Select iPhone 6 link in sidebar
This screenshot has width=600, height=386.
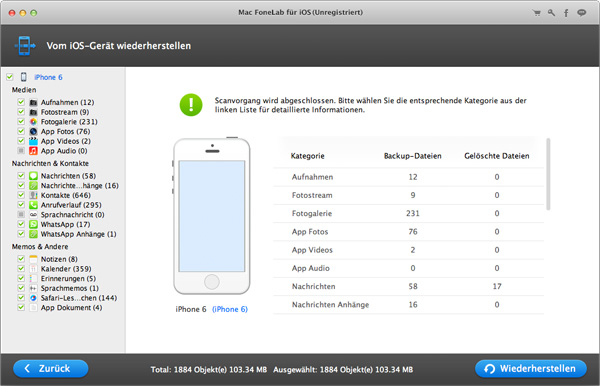pos(48,77)
